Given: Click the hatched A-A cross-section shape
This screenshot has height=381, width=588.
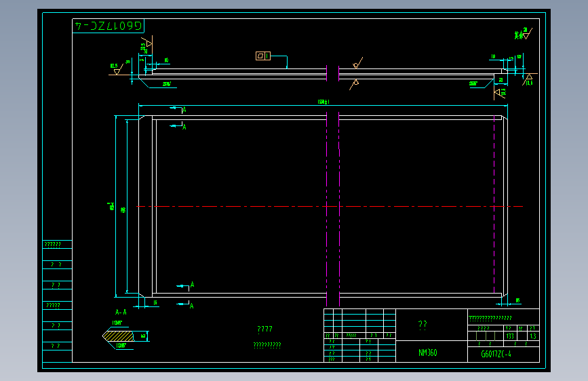Looking at the screenshot, I should tap(118, 336).
